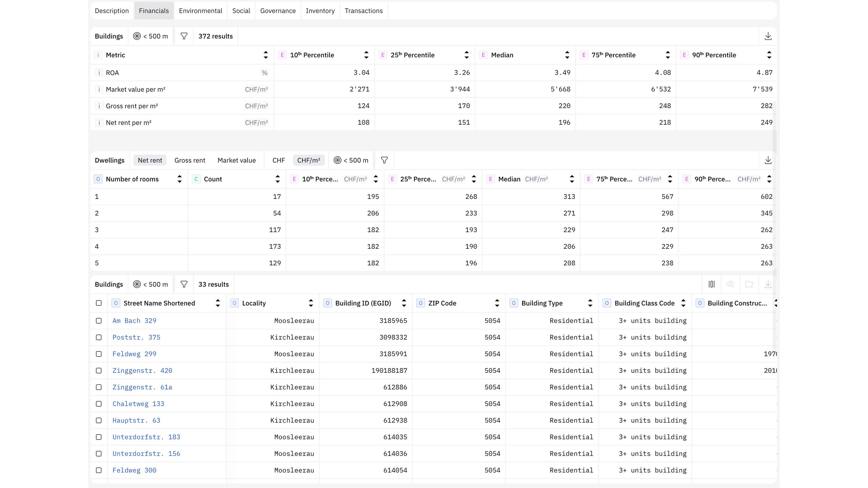Download the Buildings metrics table
Viewport: 868px width, 488px height.
pyautogui.click(x=768, y=36)
